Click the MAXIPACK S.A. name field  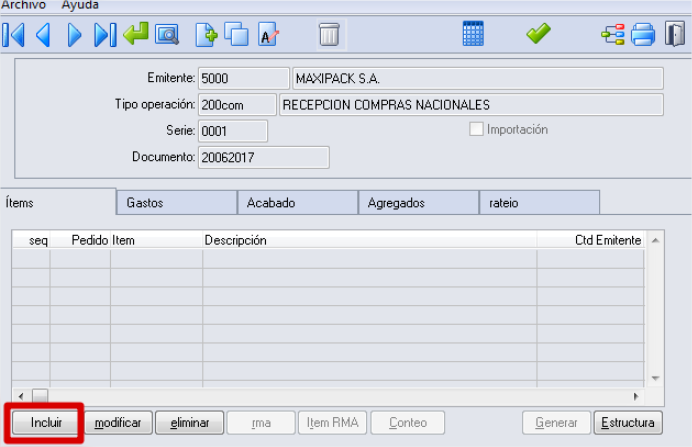click(478, 79)
